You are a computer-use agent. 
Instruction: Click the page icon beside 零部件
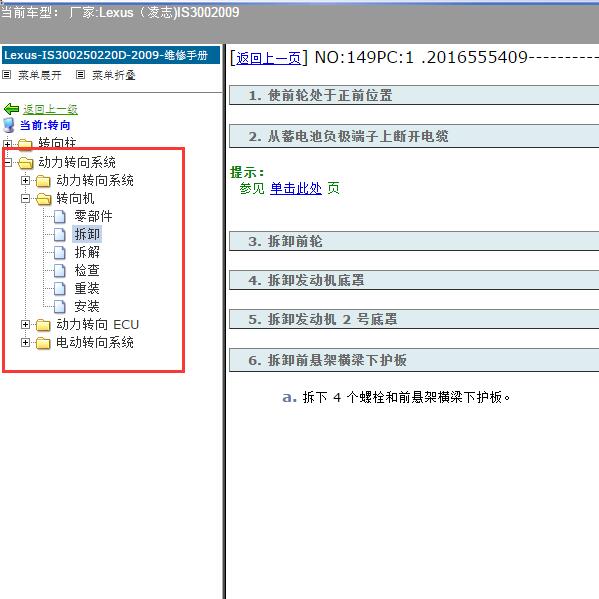[59, 217]
